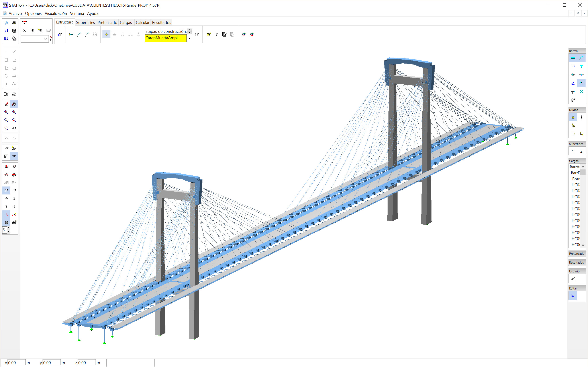Click the save floppy disk icon
Image resolution: width=588 pixels, height=367 pixels.
[6, 31]
